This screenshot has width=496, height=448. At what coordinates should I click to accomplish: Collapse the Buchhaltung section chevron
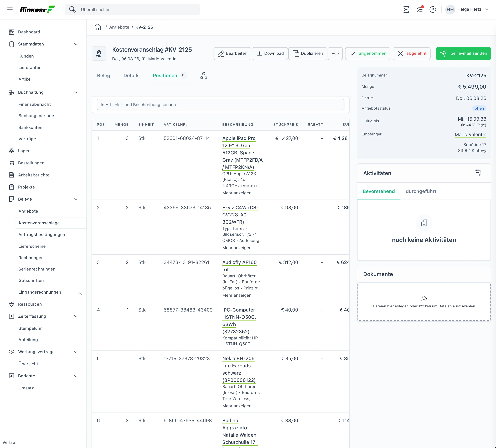coord(76,92)
